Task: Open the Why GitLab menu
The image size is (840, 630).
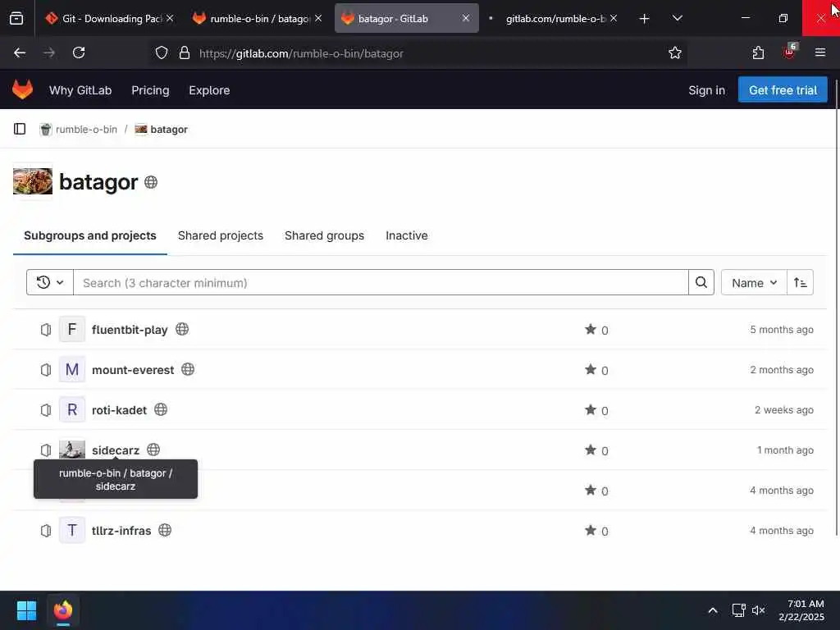Action: tap(80, 90)
